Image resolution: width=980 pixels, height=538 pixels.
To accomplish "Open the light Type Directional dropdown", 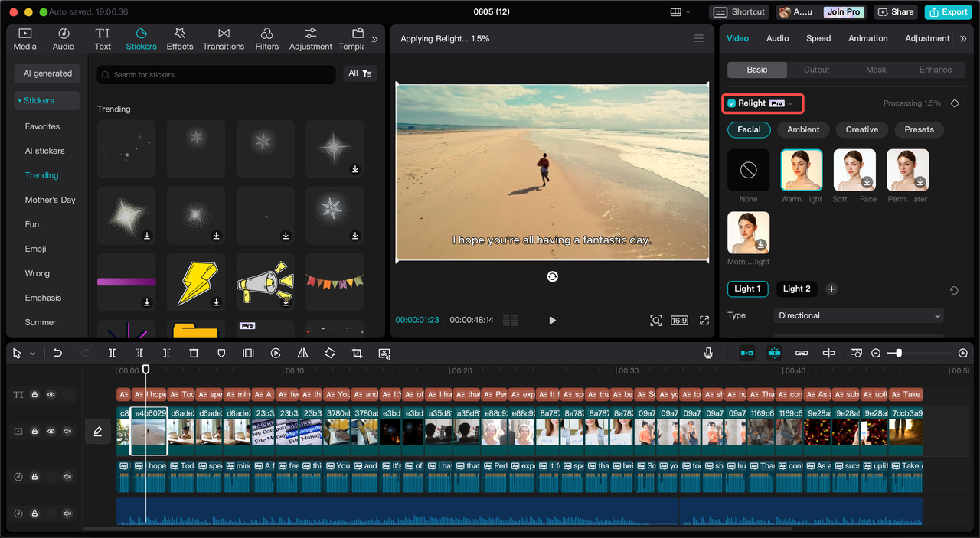I will tap(858, 315).
